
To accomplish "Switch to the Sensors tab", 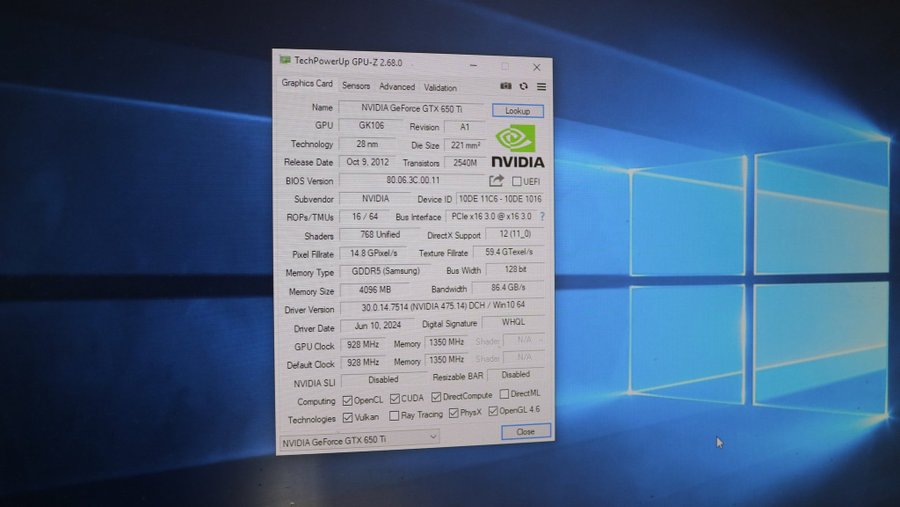I will click(356, 86).
